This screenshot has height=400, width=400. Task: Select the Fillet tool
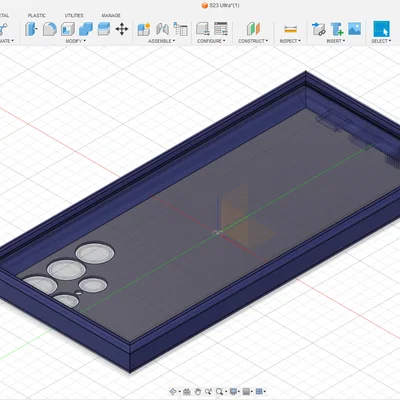[x=50, y=29]
